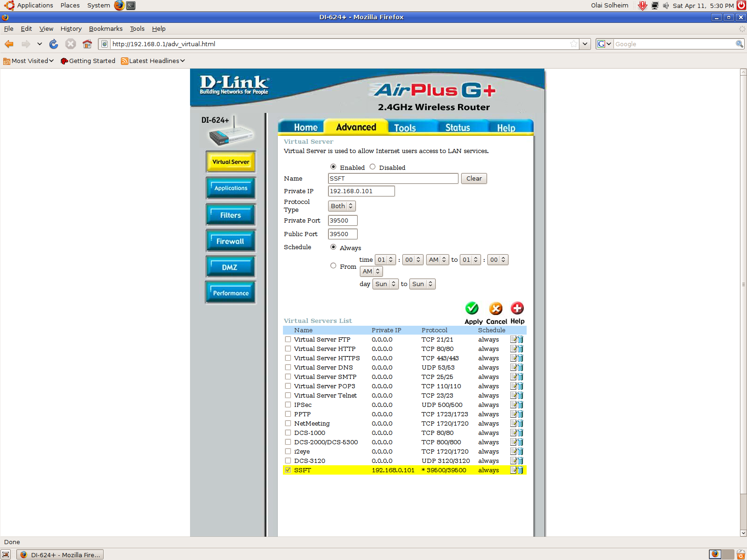Image resolution: width=747 pixels, height=560 pixels.
Task: Edit the IPSec entry
Action: [x=513, y=405]
